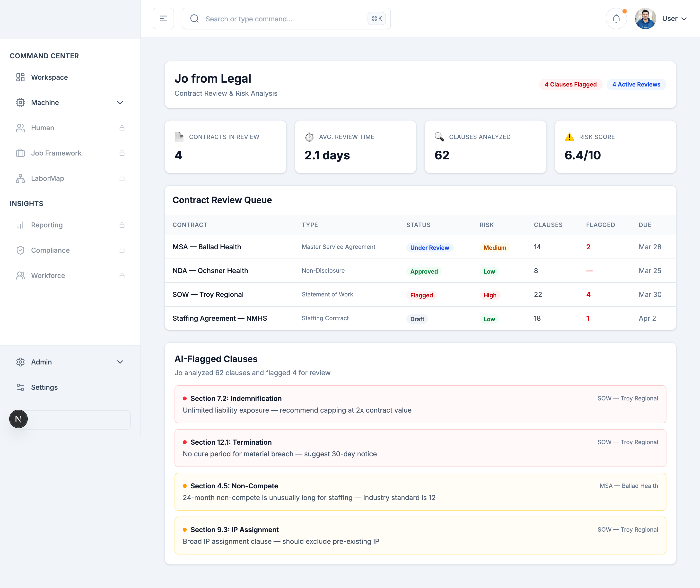
Task: Click the 4 Clauses Flagged badge
Action: [570, 85]
